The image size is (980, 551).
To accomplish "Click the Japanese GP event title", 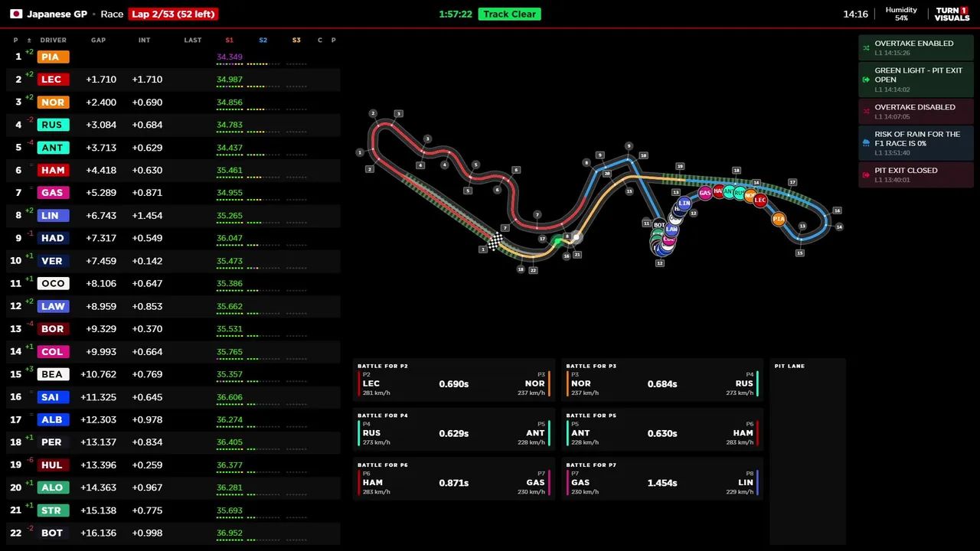I will (x=57, y=14).
